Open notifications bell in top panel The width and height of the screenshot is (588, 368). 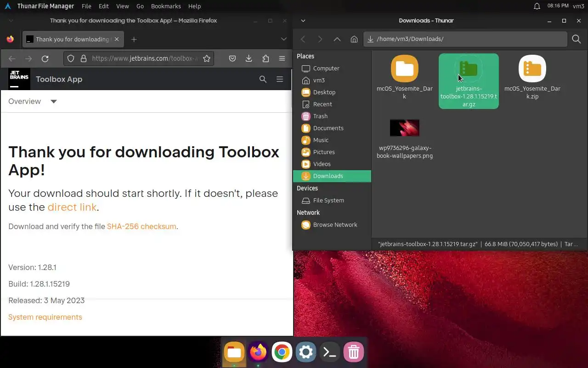pos(537,6)
